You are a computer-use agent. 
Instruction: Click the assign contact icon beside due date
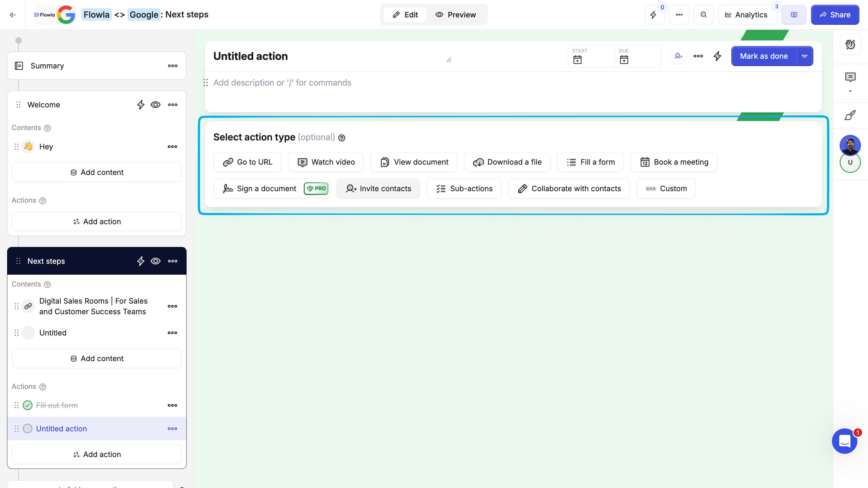click(x=678, y=56)
